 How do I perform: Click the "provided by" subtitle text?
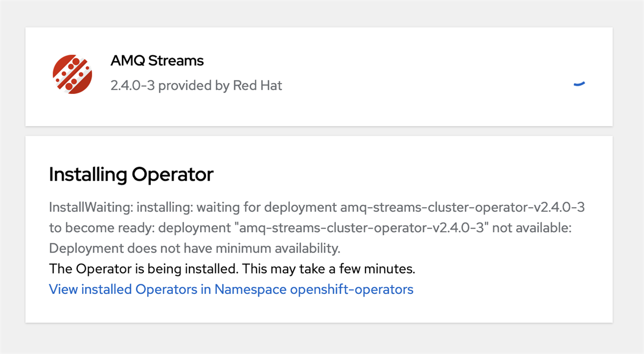click(x=194, y=85)
